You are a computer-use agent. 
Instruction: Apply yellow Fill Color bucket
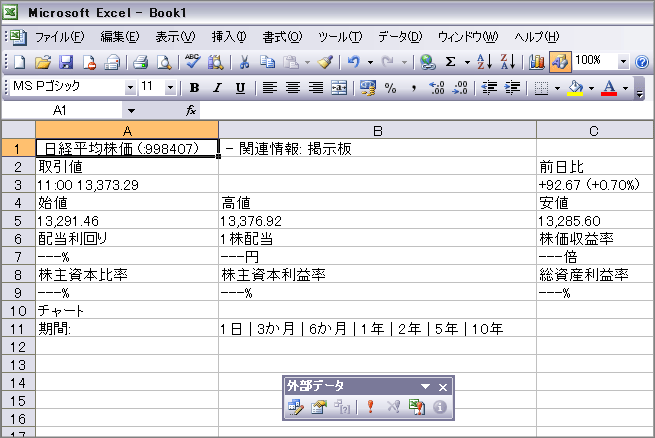(575, 88)
